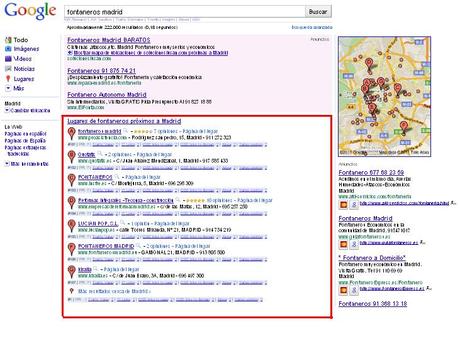Image resolution: width=460 pixels, height=361 pixels.
Task: Open ad 'Fontanero Autonomo Madrid'
Action: tap(107, 95)
